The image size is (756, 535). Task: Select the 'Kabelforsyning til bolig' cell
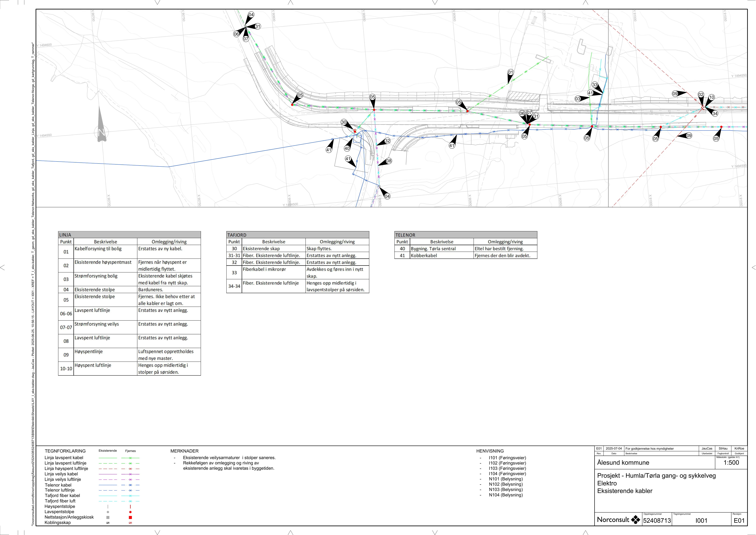(x=105, y=252)
